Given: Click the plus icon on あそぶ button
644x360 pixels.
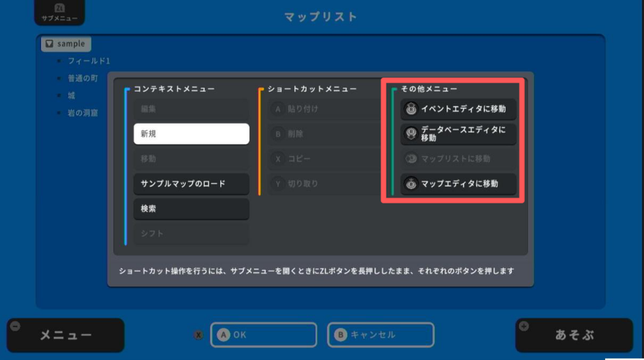Looking at the screenshot, I should coord(524,326).
